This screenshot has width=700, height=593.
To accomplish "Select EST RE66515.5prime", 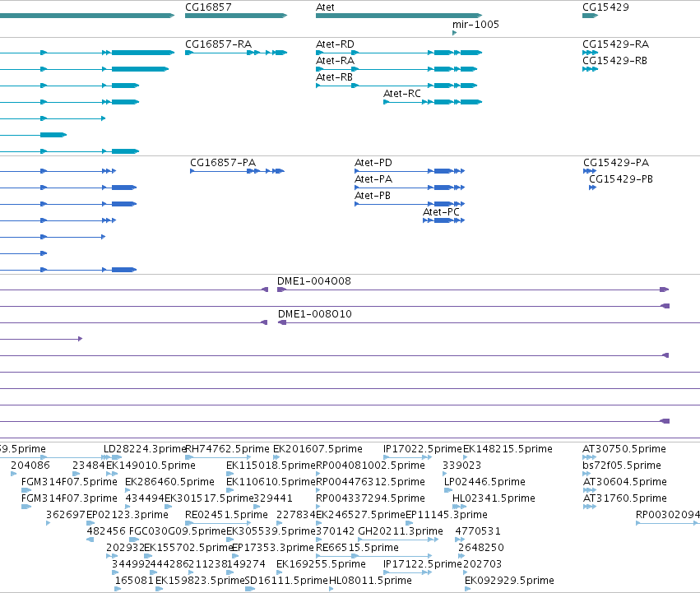I will 357,548.
